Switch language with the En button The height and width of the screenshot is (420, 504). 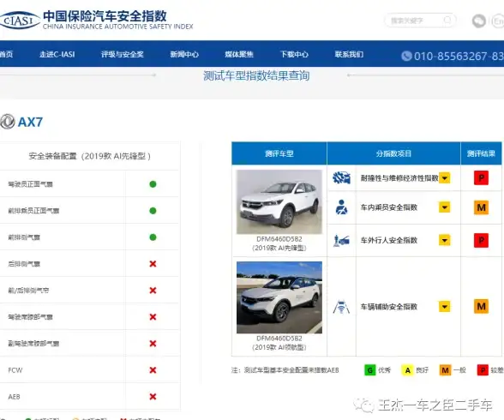497,21
